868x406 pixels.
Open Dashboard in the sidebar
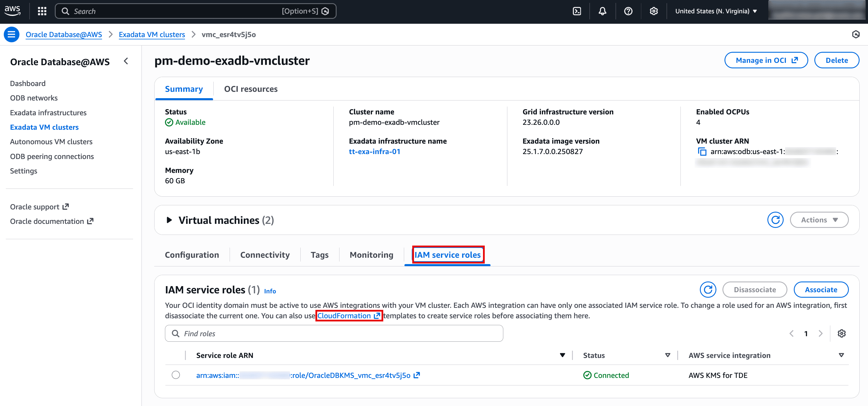[28, 83]
